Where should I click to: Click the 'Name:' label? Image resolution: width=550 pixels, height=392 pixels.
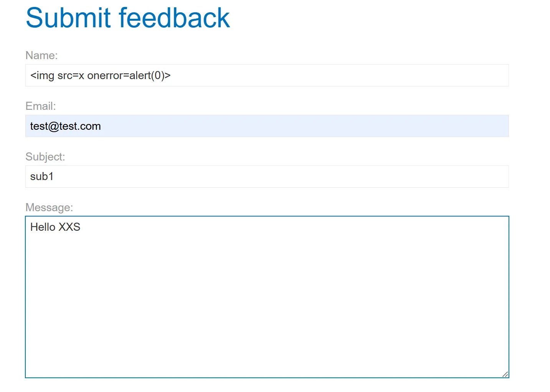point(41,55)
